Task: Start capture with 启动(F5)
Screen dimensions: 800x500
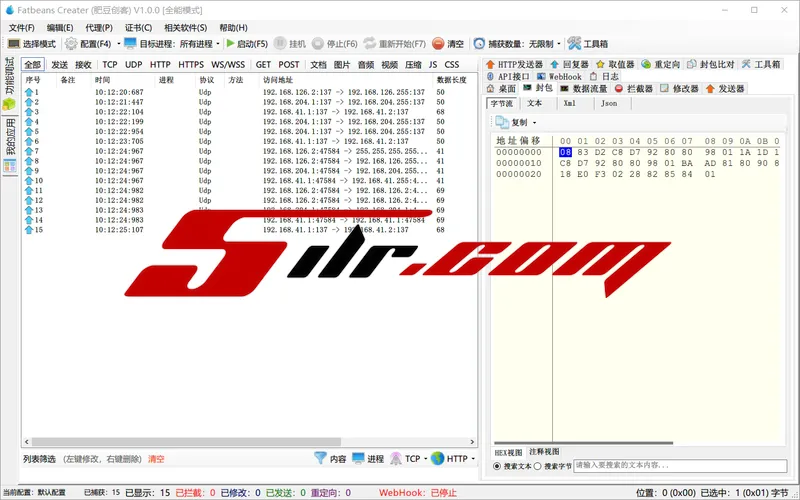Action: pos(247,44)
